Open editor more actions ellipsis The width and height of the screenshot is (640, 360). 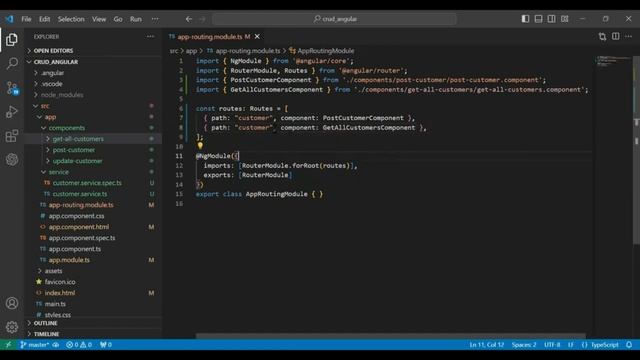point(629,37)
